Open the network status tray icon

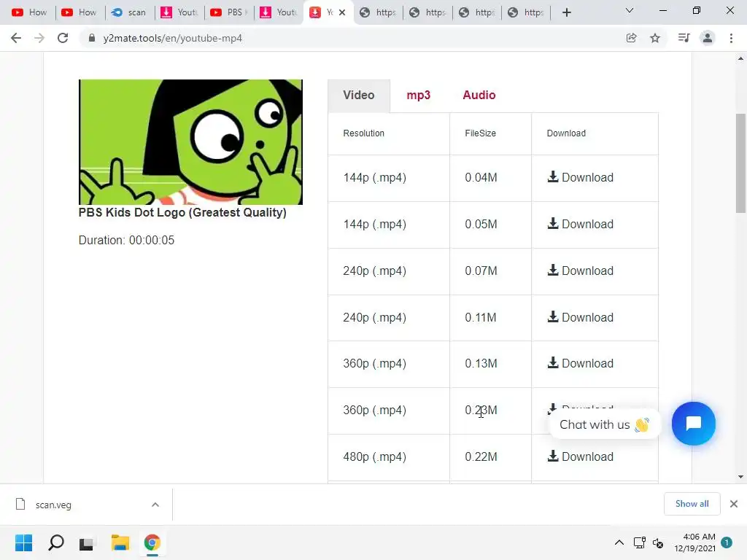point(639,542)
